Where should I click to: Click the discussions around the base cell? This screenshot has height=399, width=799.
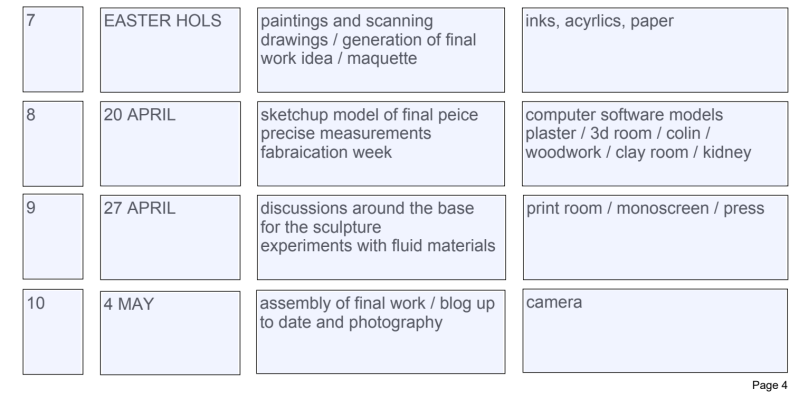pyautogui.click(x=381, y=237)
